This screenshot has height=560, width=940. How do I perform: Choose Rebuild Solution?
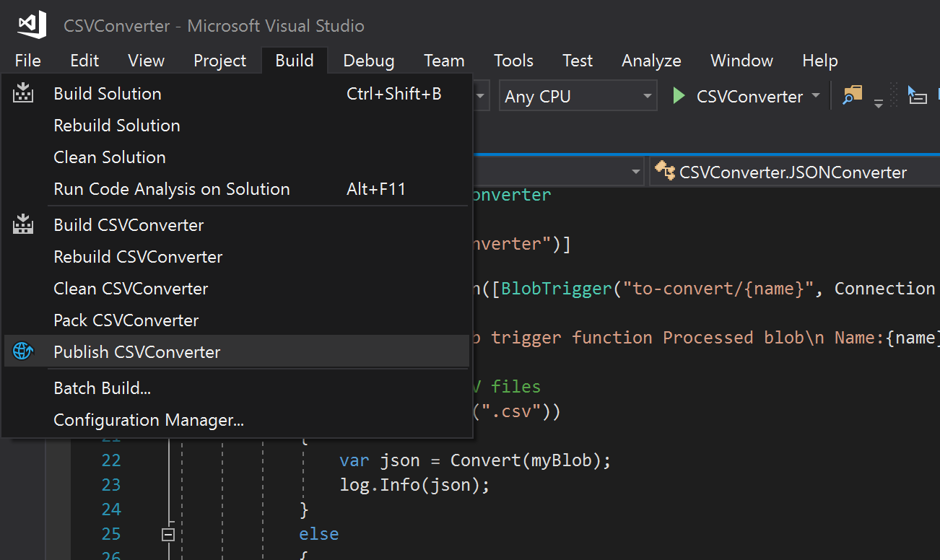(237, 126)
